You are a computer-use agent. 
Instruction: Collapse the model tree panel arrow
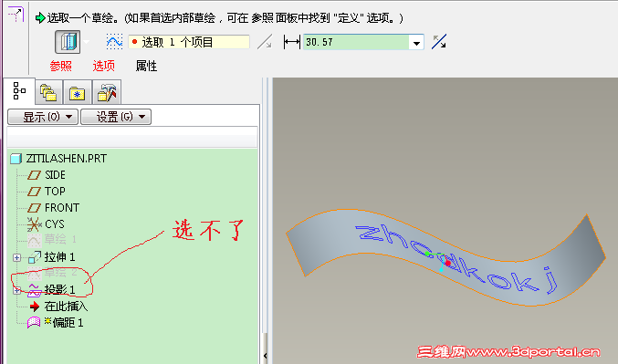[x=266, y=356]
